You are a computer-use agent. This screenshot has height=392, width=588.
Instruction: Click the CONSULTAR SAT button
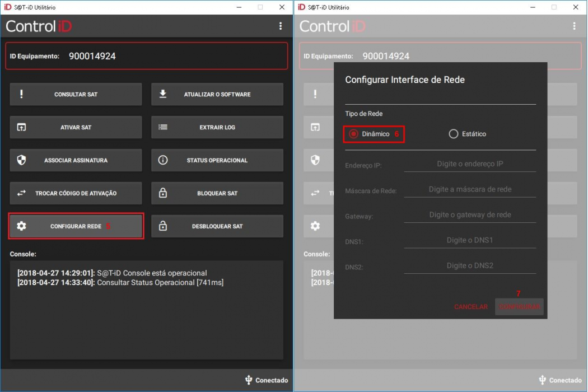(76, 94)
